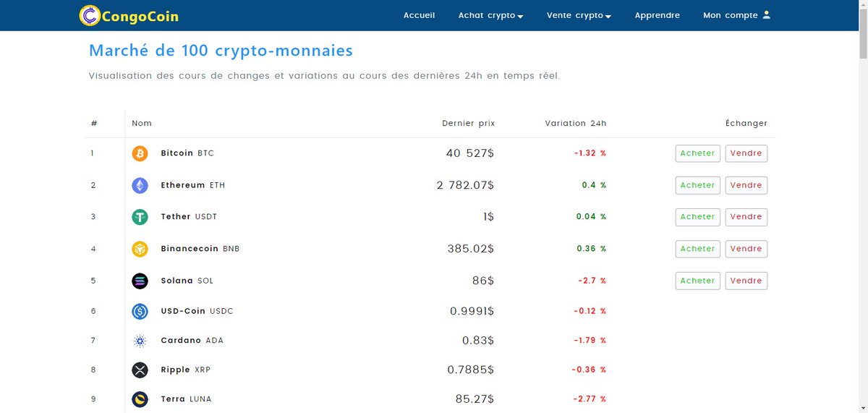Open Mon compte menu item
Screen dimensions: 868x413
tap(737, 15)
